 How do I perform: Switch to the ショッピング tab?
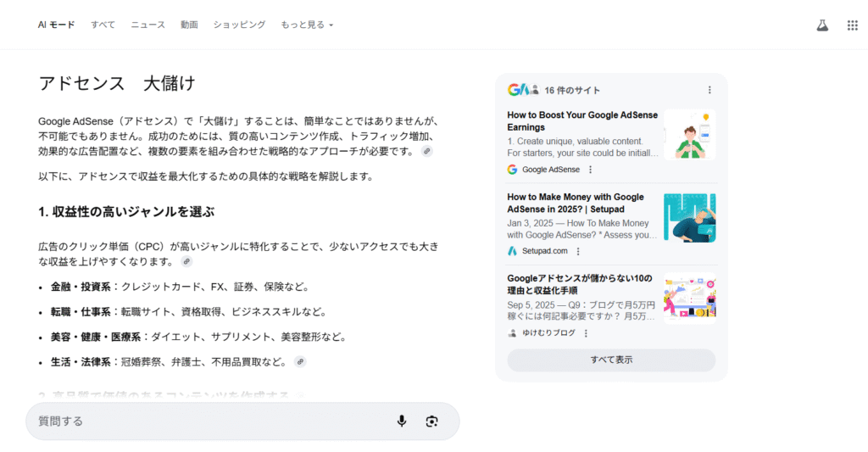coord(239,25)
